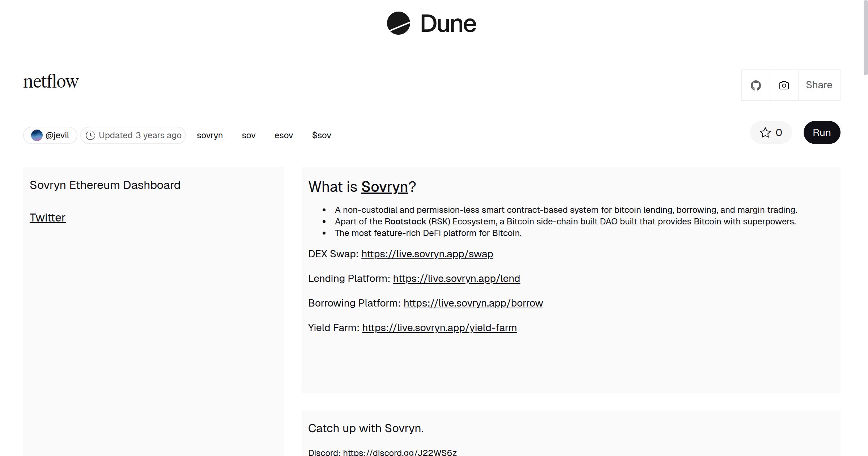Screen dimensions: 868x456
Task: Click the Dune logo icon
Action: coord(398,23)
